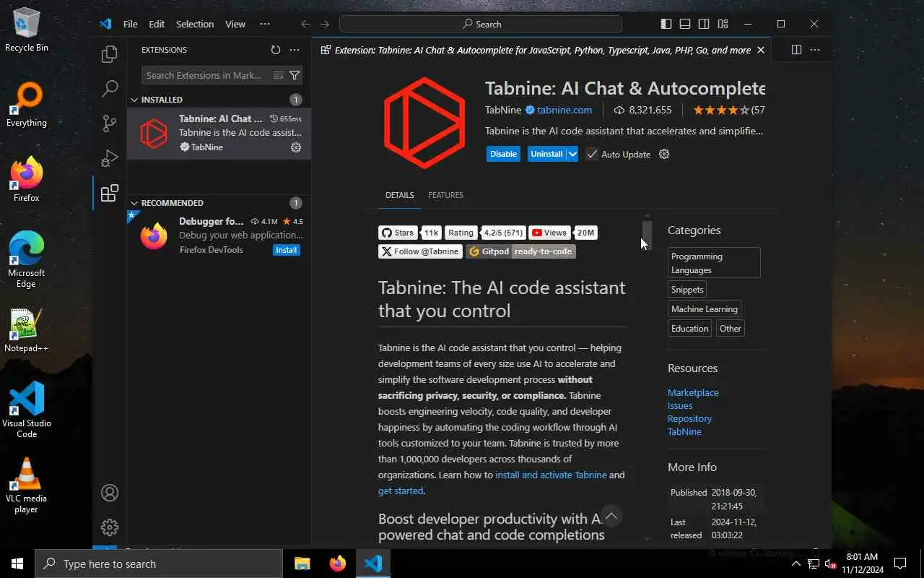Open the Repository resource link
This screenshot has width=924, height=578.
click(x=689, y=418)
